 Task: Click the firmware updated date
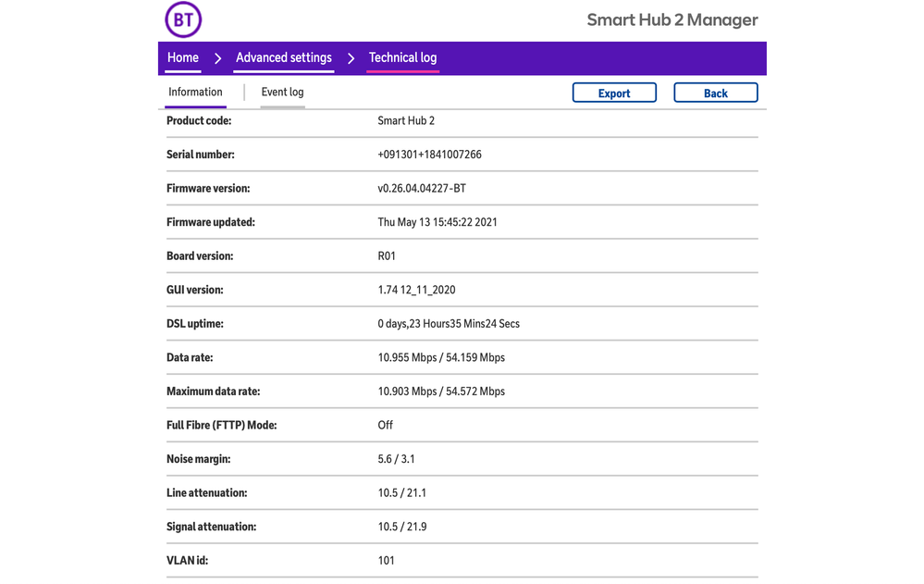pyautogui.click(x=437, y=222)
